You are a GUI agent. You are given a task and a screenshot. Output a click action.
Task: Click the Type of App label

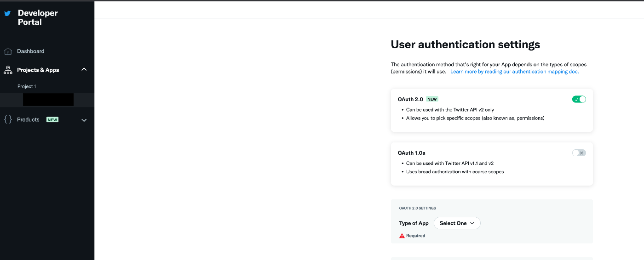click(414, 223)
